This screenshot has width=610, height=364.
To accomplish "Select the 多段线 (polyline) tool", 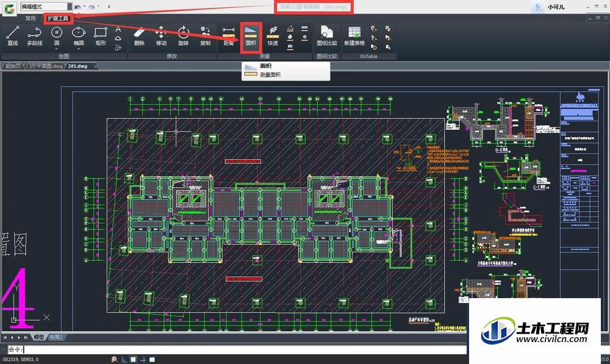I will click(35, 36).
